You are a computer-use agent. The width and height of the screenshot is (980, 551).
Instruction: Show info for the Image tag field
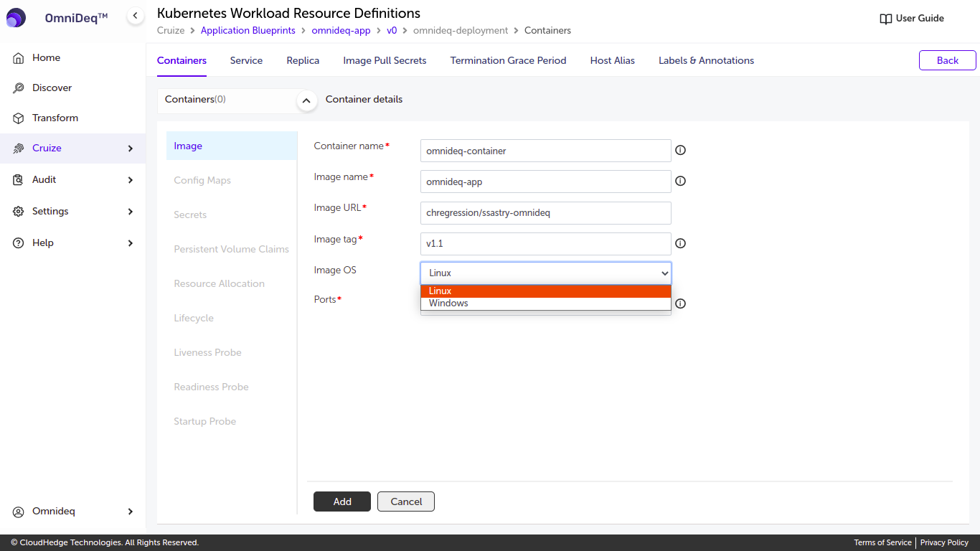[x=681, y=243]
